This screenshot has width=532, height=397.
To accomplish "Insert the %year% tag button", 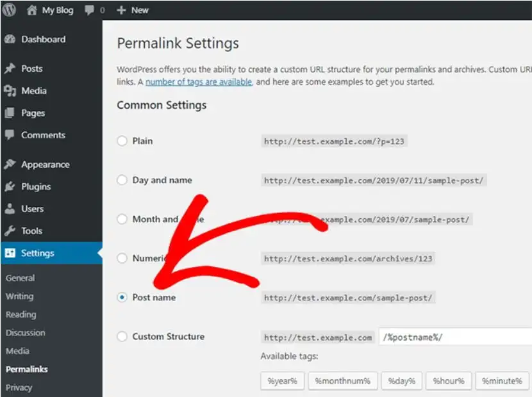I will click(x=282, y=381).
